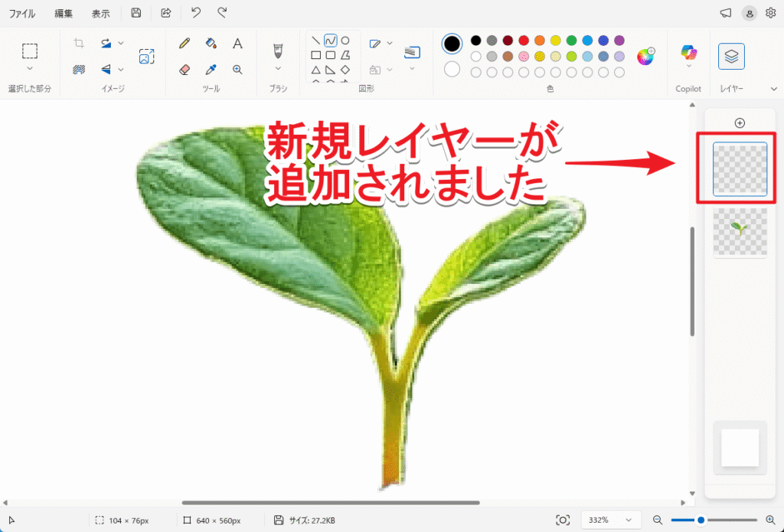This screenshot has width=784, height=532.
Task: Pick the red color swatch
Action: pyautogui.click(x=524, y=41)
